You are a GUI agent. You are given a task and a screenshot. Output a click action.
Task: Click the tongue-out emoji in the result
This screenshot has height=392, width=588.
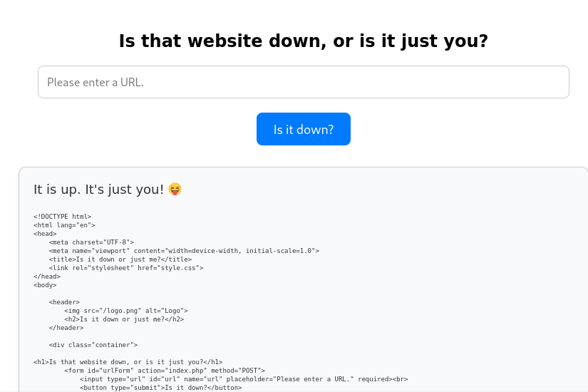(175, 189)
